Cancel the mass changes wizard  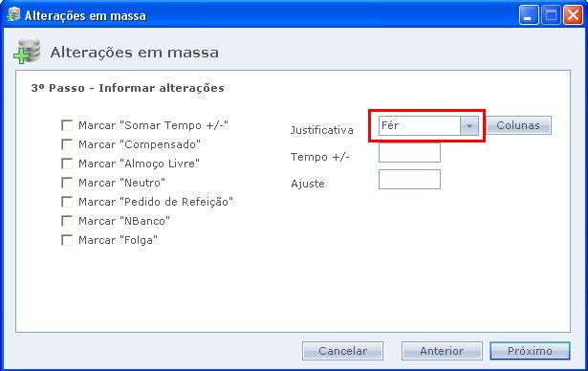[x=342, y=351]
